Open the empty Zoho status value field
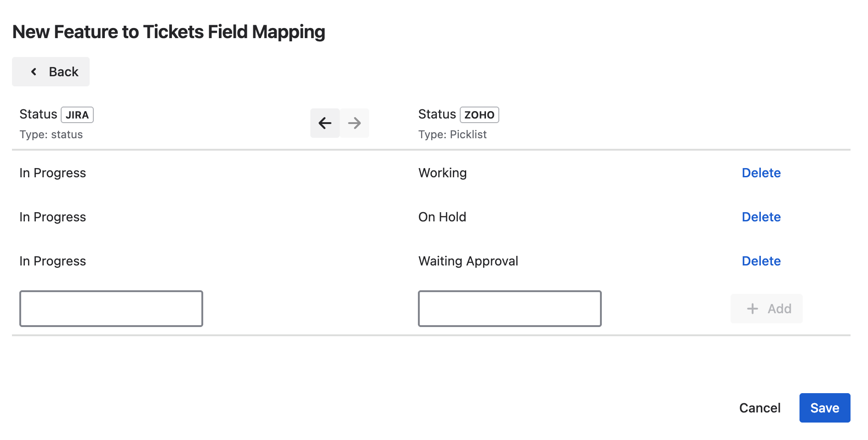This screenshot has width=868, height=440. point(509,309)
